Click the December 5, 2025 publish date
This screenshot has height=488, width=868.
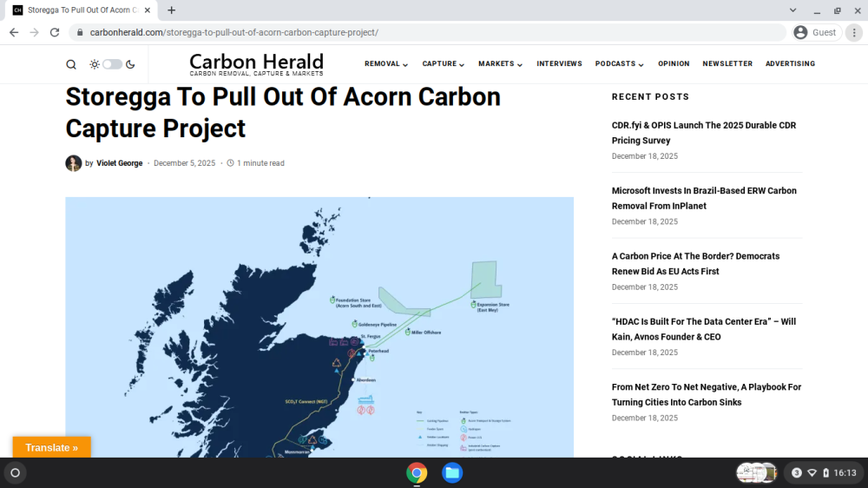[184, 163]
